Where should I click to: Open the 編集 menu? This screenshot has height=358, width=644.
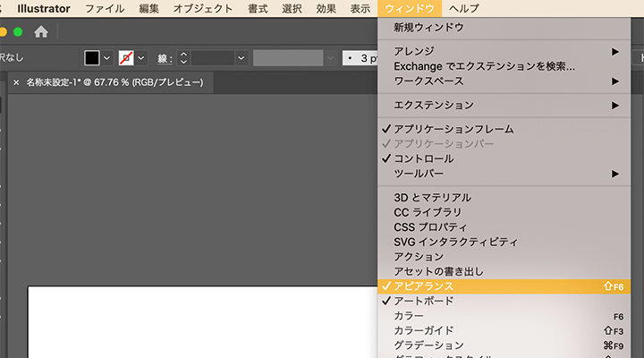point(148,8)
